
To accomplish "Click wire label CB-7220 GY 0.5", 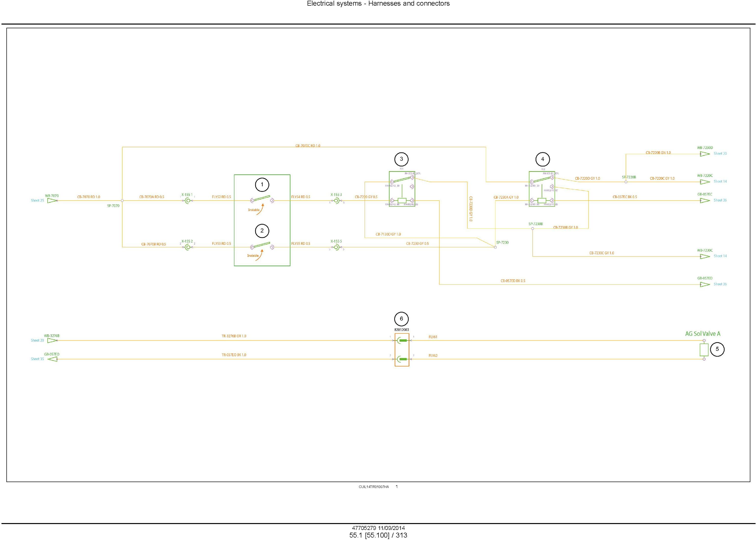I will pos(366,197).
